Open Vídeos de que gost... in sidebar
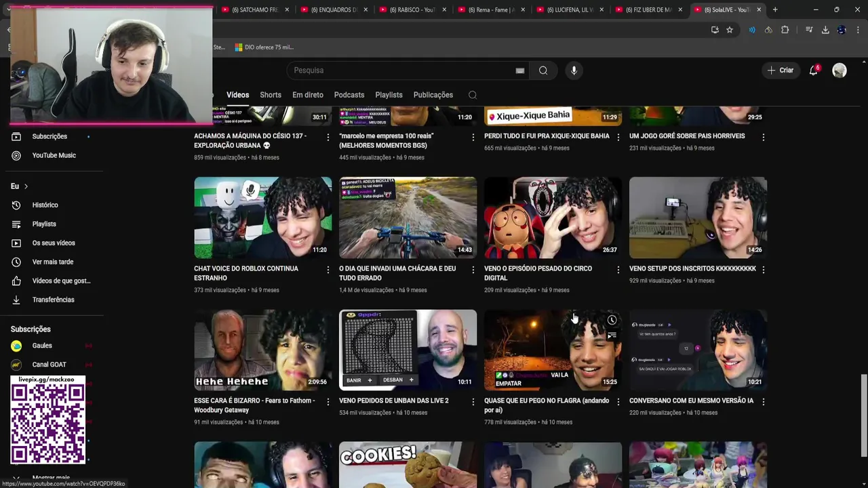868x488 pixels. [x=61, y=281]
